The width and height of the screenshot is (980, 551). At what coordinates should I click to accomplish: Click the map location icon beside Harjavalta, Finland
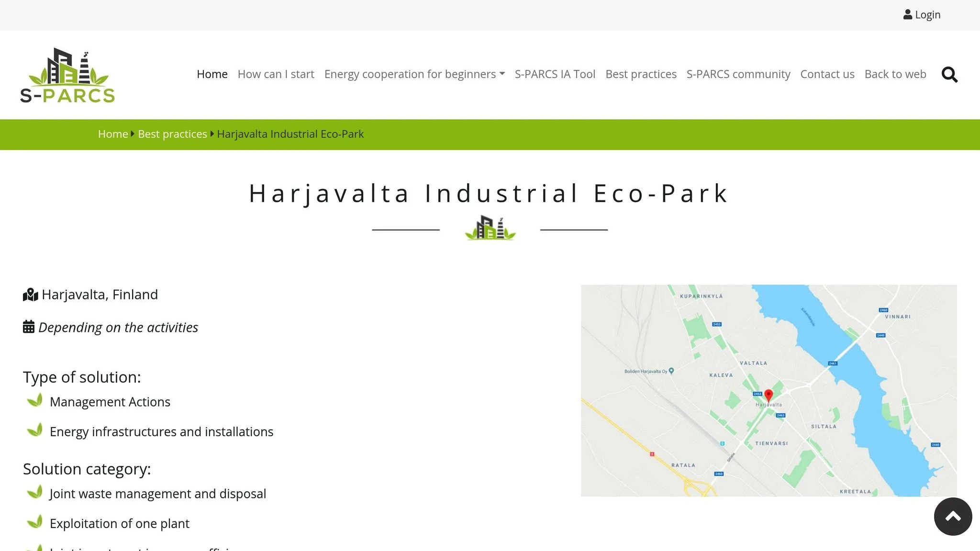tap(30, 295)
